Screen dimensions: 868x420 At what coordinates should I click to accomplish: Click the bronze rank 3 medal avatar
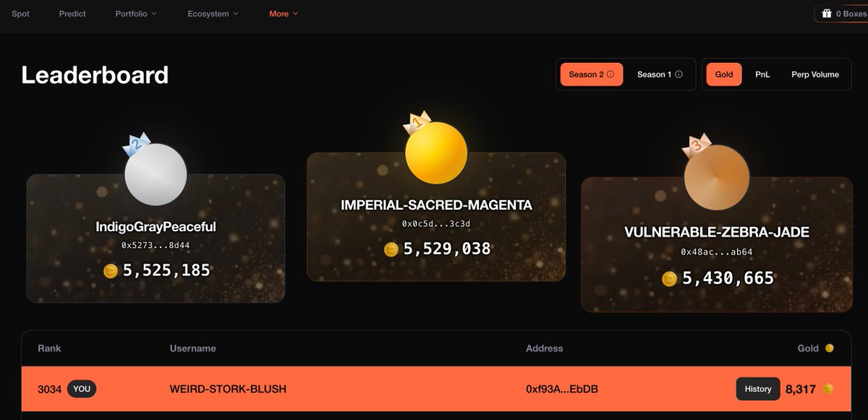tap(717, 176)
